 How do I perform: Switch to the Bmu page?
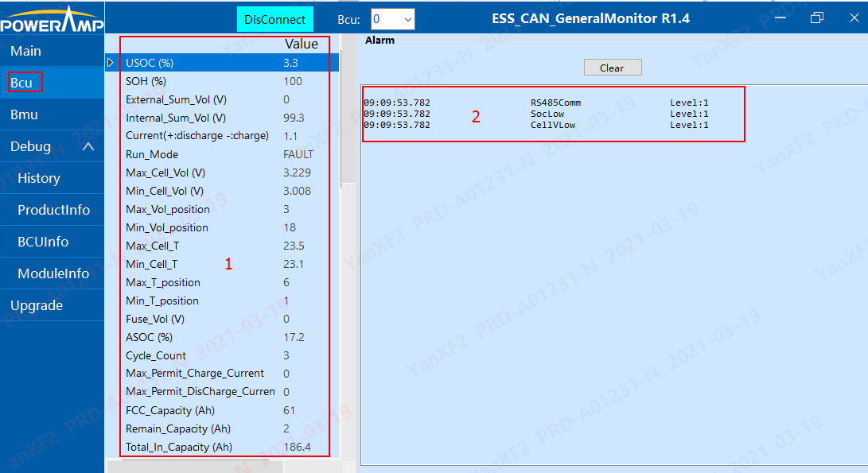pos(52,114)
